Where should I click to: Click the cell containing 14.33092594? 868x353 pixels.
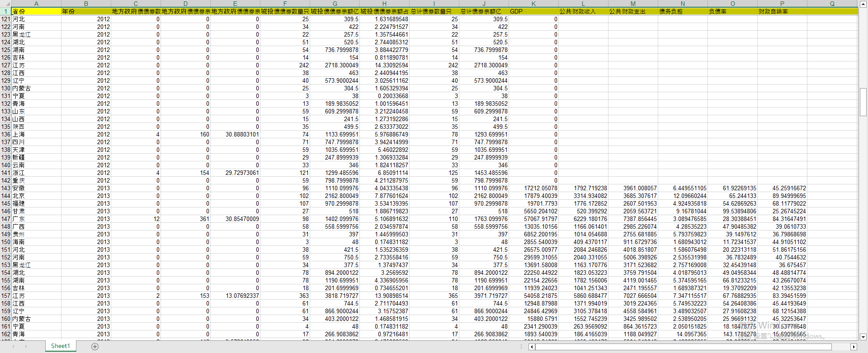click(384, 66)
